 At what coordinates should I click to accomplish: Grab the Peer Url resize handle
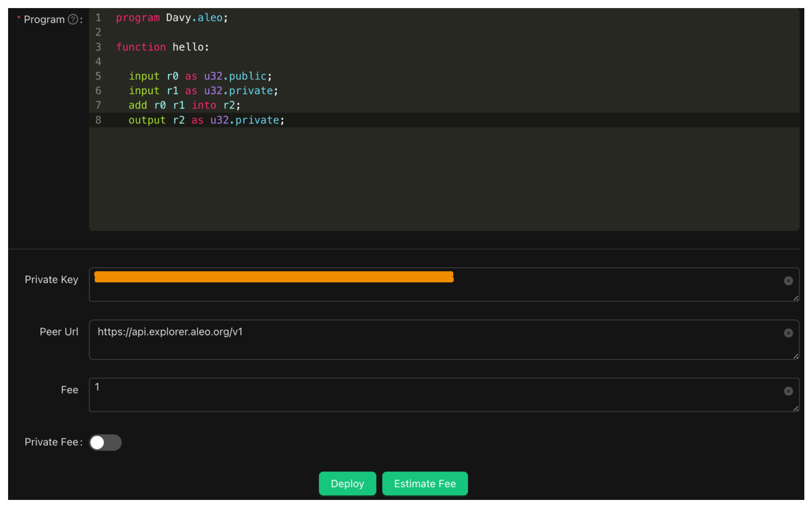[x=795, y=356]
